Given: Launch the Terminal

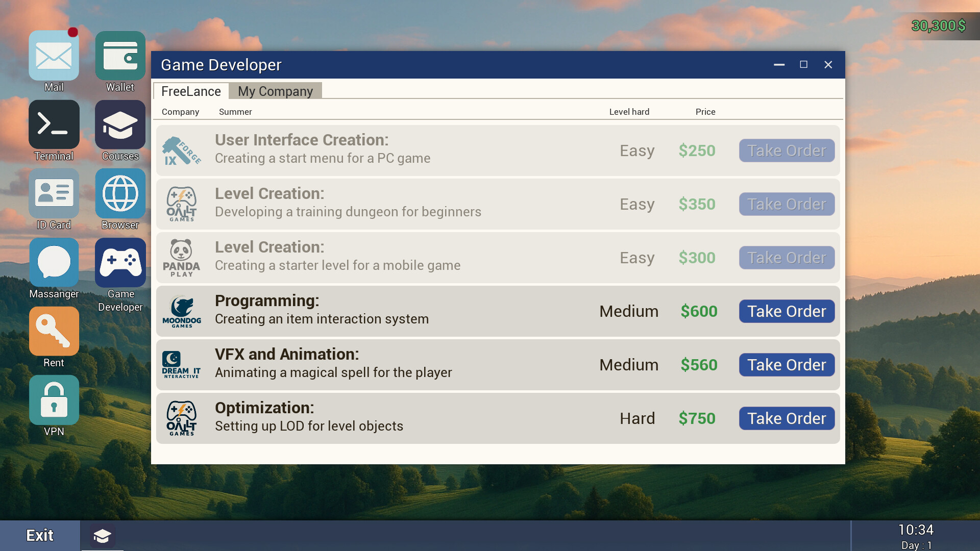Looking at the screenshot, I should tap(54, 124).
